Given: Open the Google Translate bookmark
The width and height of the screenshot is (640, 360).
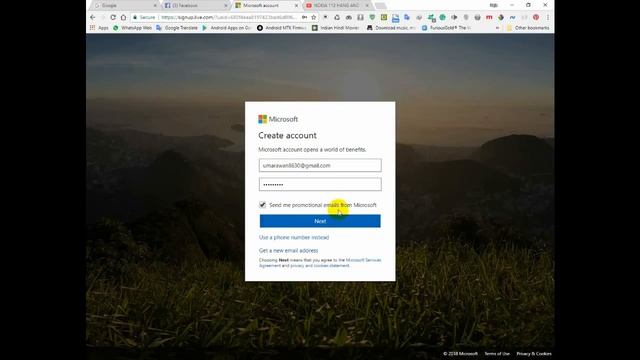Looking at the screenshot, I should (x=177, y=28).
